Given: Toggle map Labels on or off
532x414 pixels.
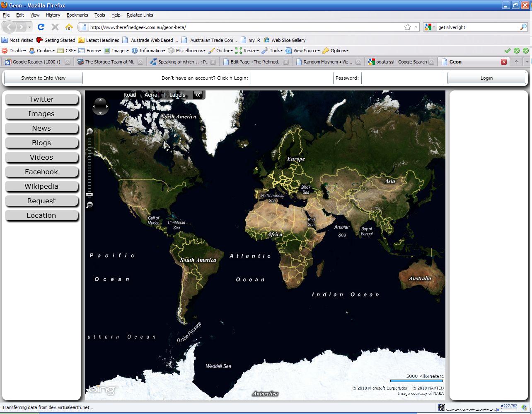Looking at the screenshot, I should tap(177, 95).
